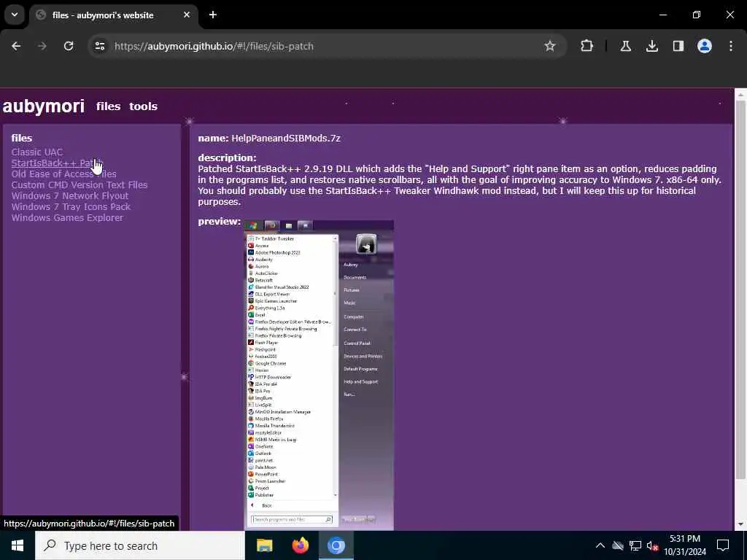This screenshot has height=560, width=747.
Task: Open the Downloads icon in Chrome toolbar
Action: 652,46
